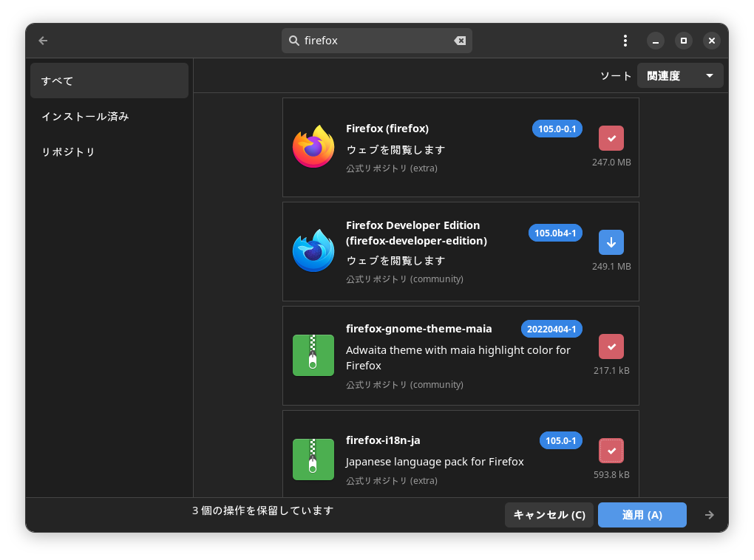This screenshot has height=560, width=754.
Task: Clear the firefox search text
Action: coord(460,41)
